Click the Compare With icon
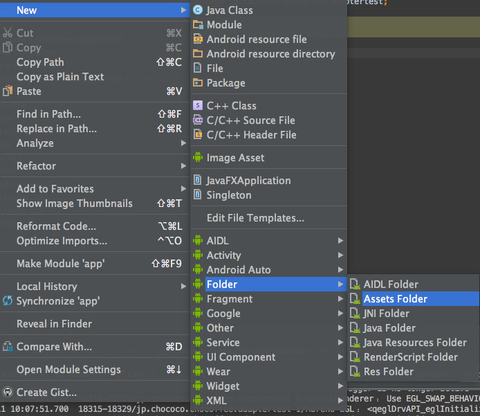This screenshot has width=480, height=416. tap(7, 347)
